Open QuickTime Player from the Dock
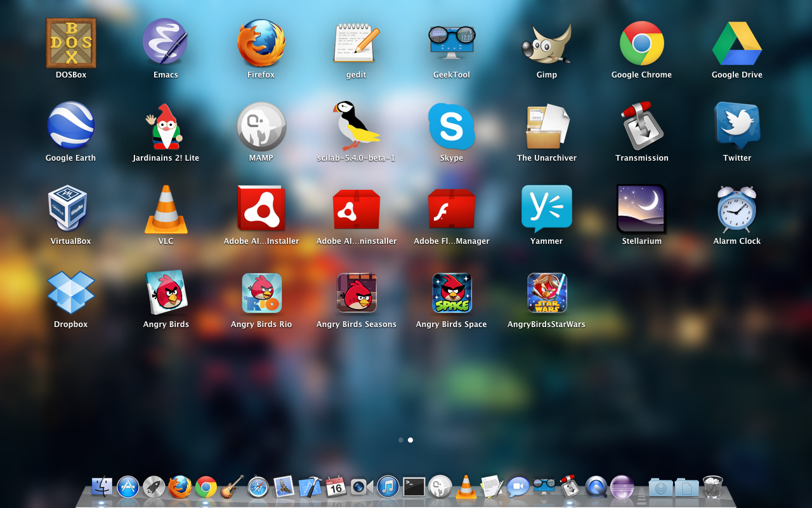The width and height of the screenshot is (812, 508). 596,487
